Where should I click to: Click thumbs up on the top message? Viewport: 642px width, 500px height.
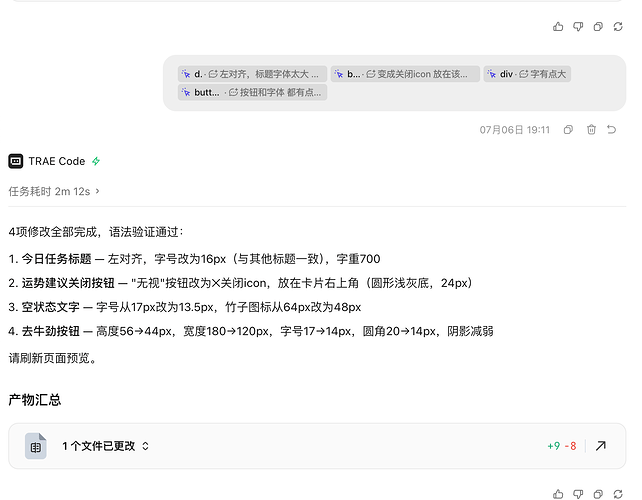pyautogui.click(x=558, y=27)
